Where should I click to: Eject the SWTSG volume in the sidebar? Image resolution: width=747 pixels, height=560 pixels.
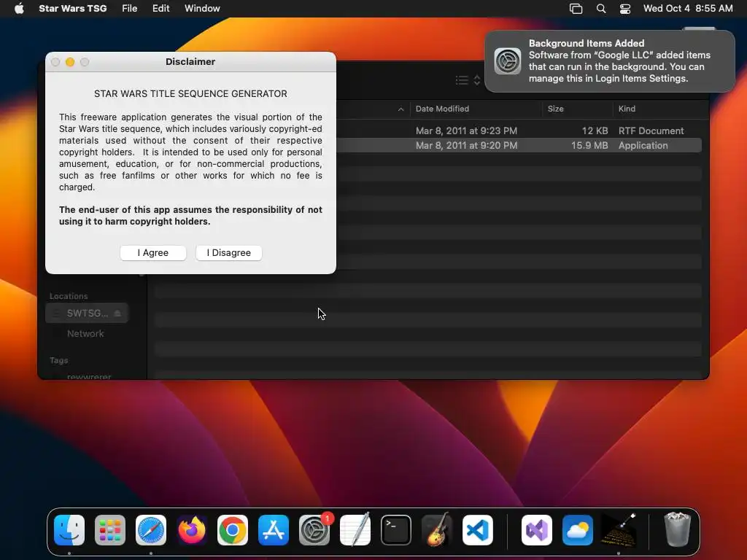tap(117, 314)
